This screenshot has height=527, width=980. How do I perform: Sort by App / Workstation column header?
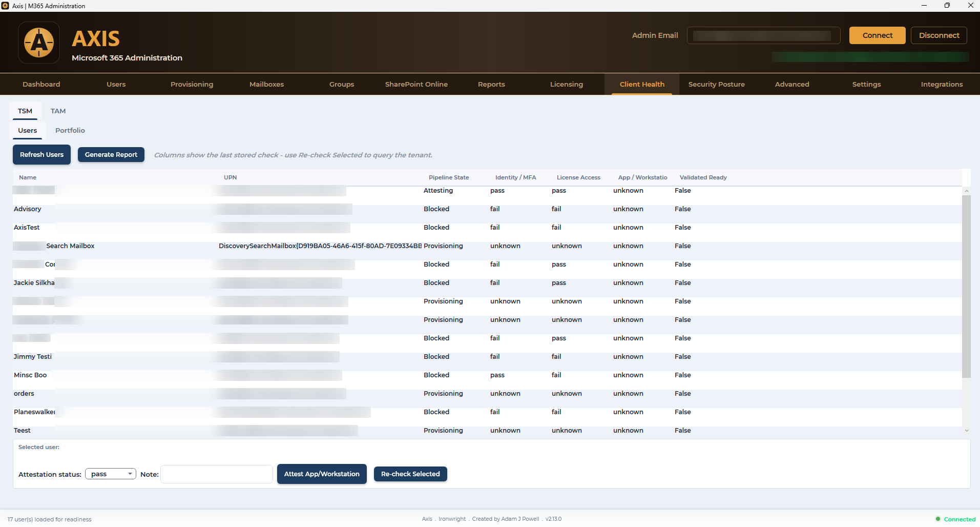point(642,177)
